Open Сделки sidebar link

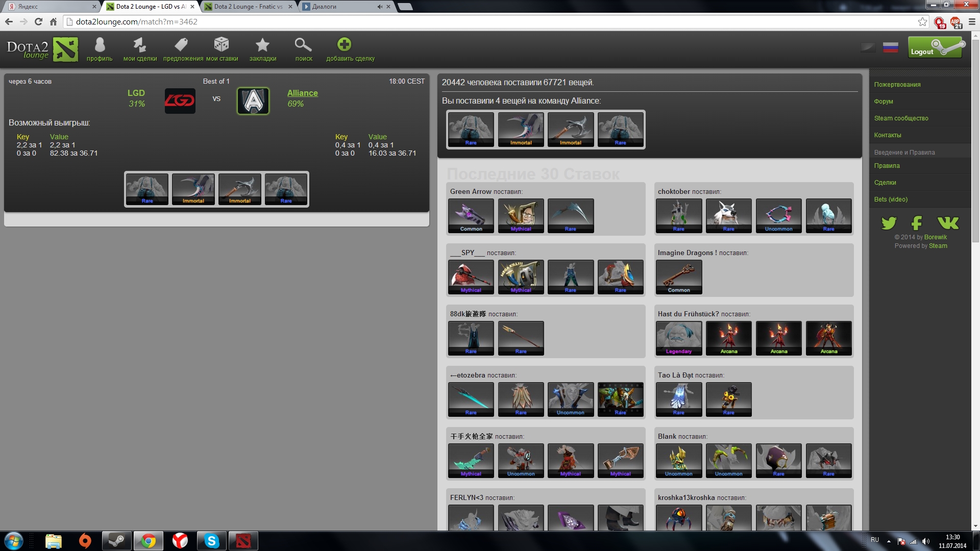(885, 183)
